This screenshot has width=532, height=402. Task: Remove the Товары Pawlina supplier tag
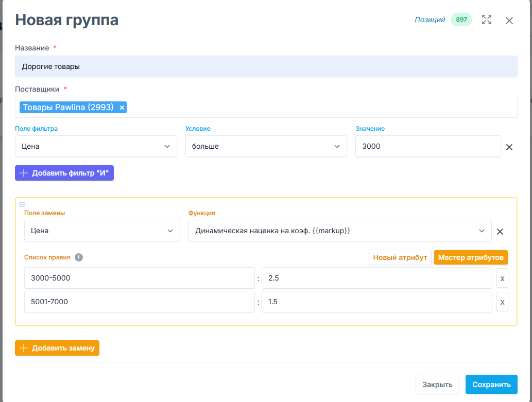(x=122, y=108)
